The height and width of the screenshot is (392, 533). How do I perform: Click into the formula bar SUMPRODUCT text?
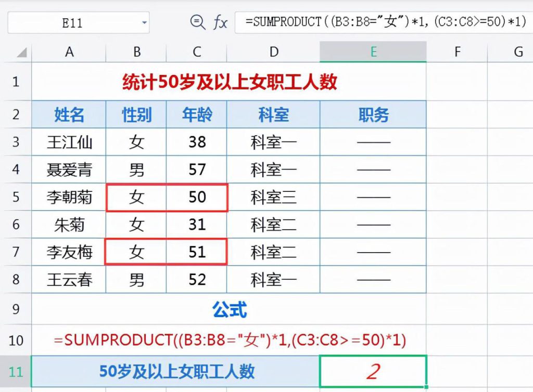coord(385,23)
